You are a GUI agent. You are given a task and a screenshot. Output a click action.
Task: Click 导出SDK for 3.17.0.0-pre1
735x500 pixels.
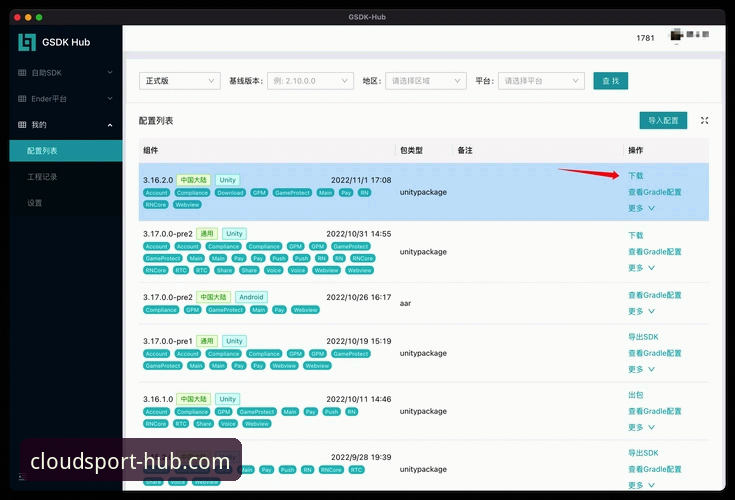[x=643, y=337]
